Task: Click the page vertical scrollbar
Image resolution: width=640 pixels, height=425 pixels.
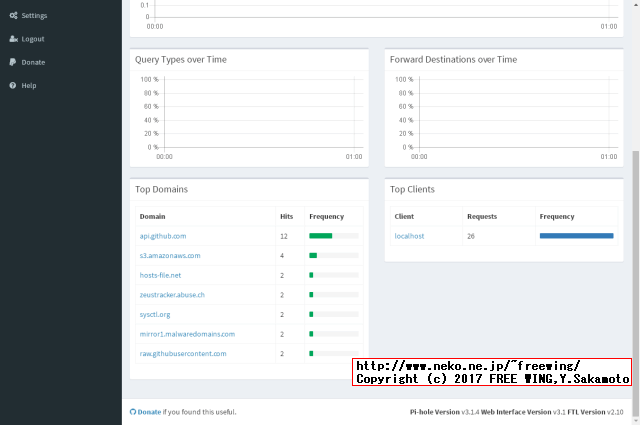Action: tap(635, 283)
